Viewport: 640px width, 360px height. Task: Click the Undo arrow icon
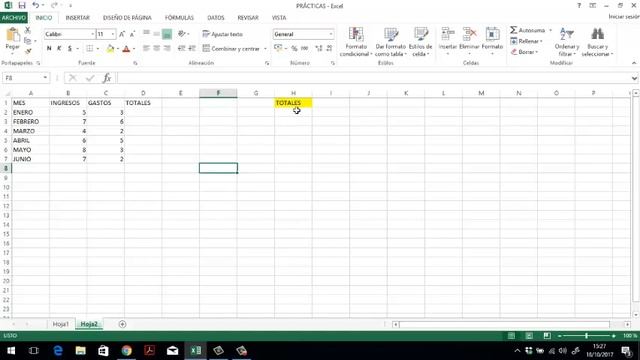click(36, 5)
